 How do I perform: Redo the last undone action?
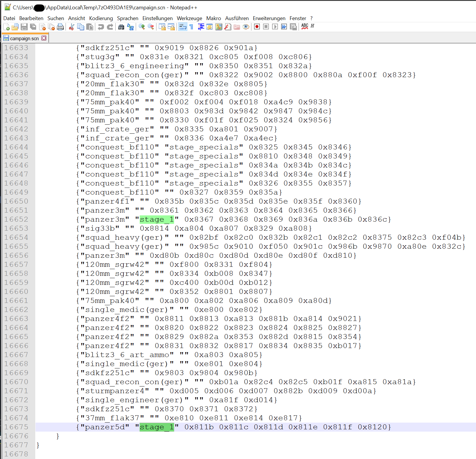click(x=110, y=27)
